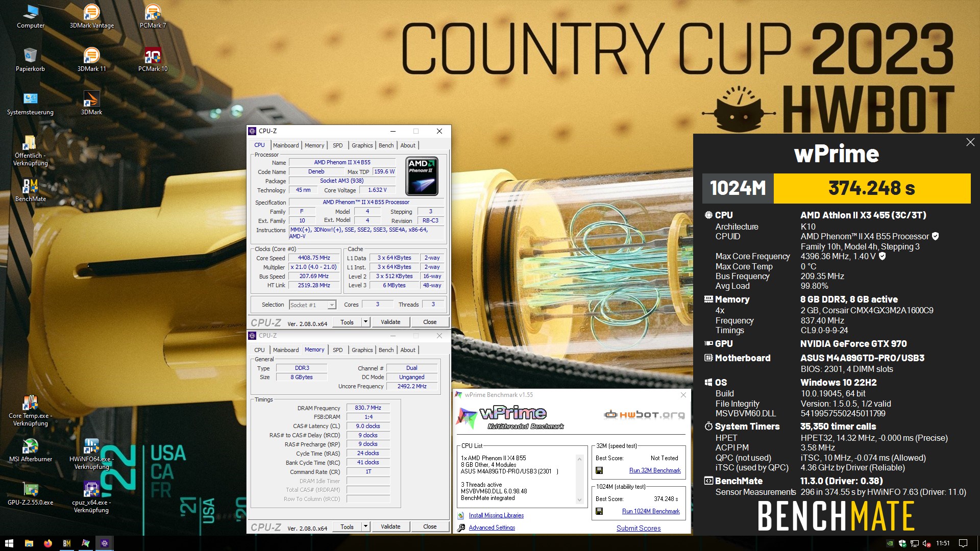The height and width of the screenshot is (551, 980).
Task: Switch to wPrime taskbar button
Action: [86, 543]
